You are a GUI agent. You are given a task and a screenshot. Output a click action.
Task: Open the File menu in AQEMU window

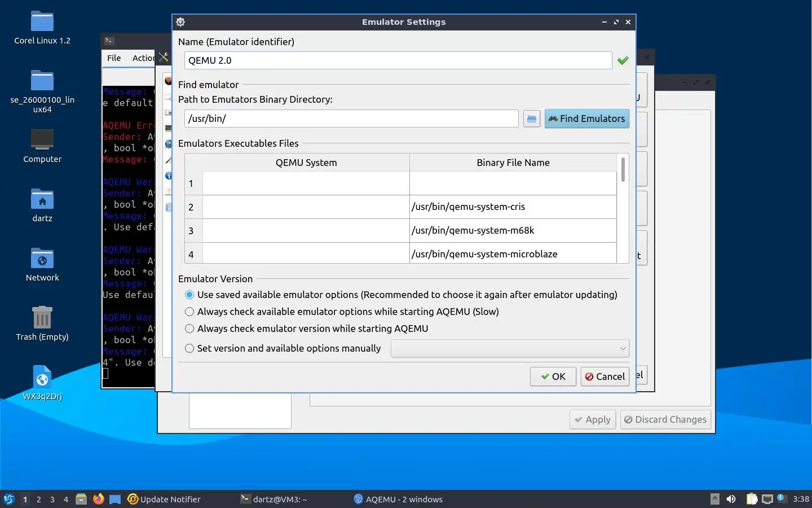tap(114, 58)
